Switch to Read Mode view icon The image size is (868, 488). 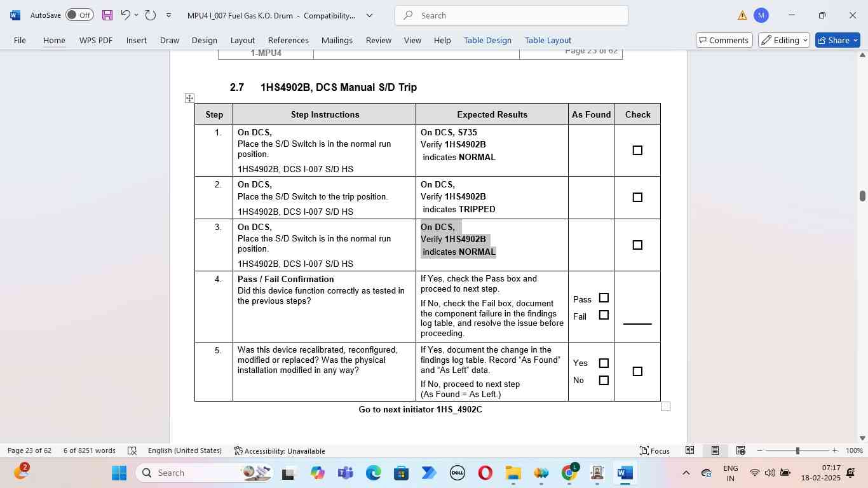pyautogui.click(x=689, y=451)
